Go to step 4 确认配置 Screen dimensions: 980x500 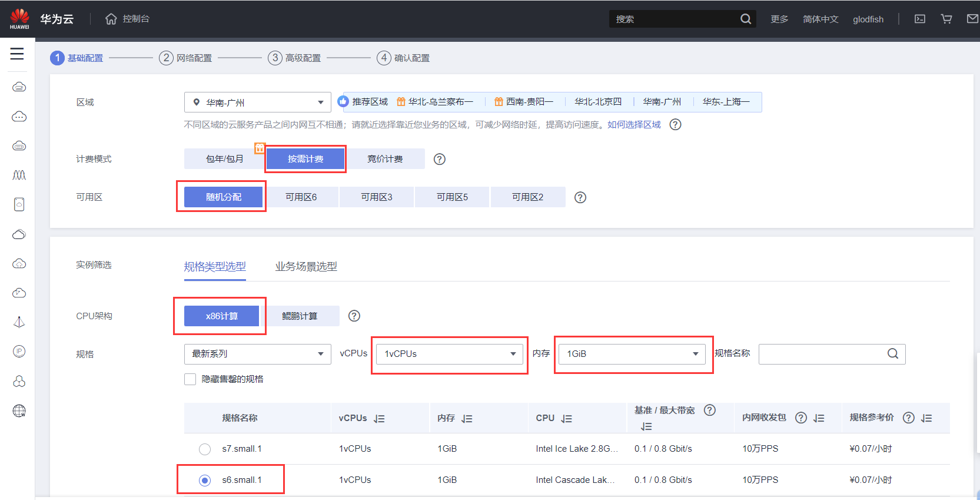(x=403, y=58)
